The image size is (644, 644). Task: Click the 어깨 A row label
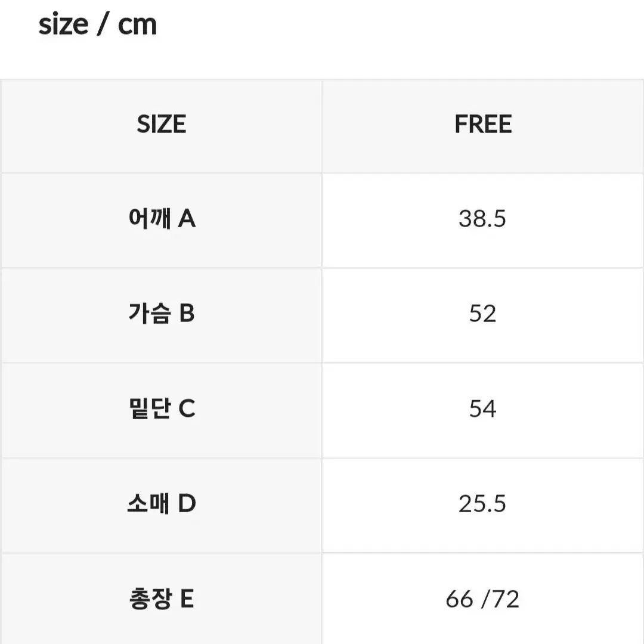(162, 218)
